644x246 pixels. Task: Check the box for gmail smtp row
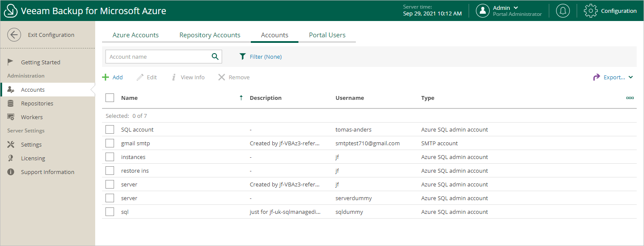[x=110, y=143]
